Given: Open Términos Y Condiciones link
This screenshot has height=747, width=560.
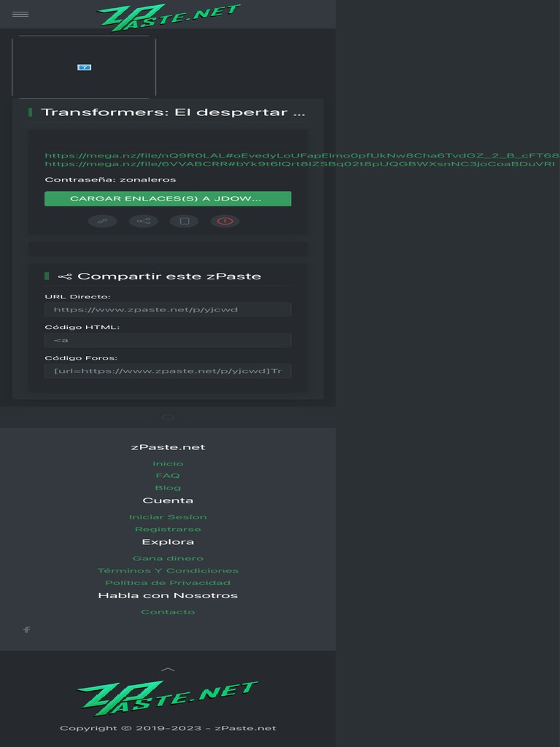Looking at the screenshot, I should point(168,570).
